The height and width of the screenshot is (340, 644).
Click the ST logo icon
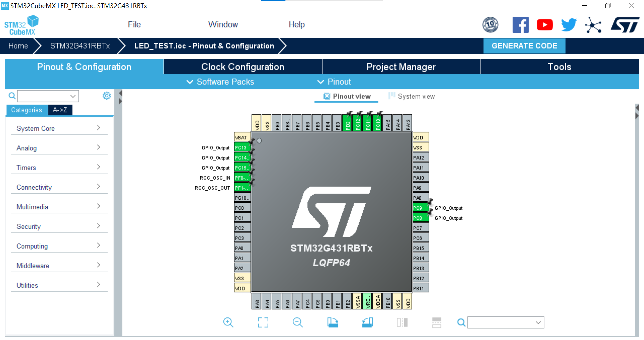tap(625, 25)
